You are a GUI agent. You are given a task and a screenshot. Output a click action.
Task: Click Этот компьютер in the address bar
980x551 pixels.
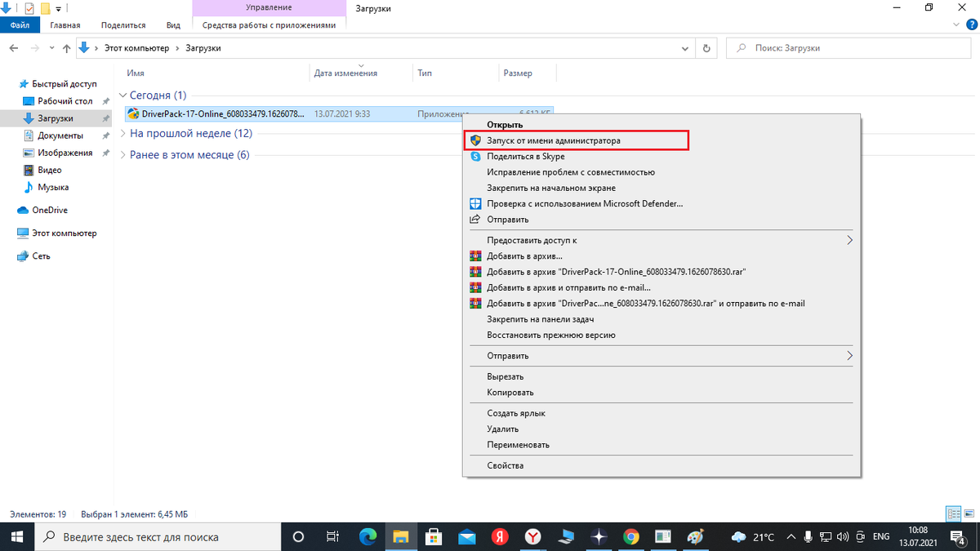click(136, 48)
